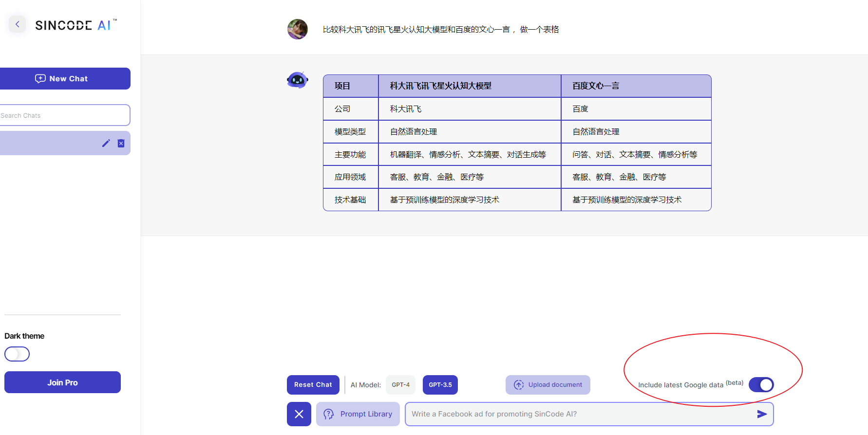Viewport: 868px width, 435px height.
Task: Click the row label 应用领域
Action: [350, 177]
